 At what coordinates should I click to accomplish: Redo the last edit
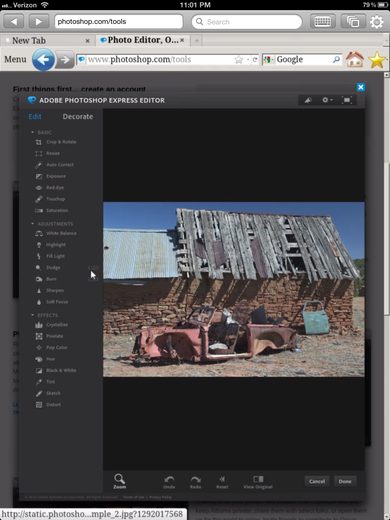195,482
